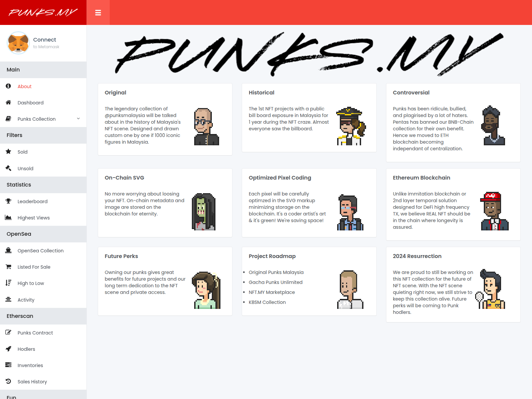
Task: Click the 'Historical' card heading
Action: click(262, 92)
